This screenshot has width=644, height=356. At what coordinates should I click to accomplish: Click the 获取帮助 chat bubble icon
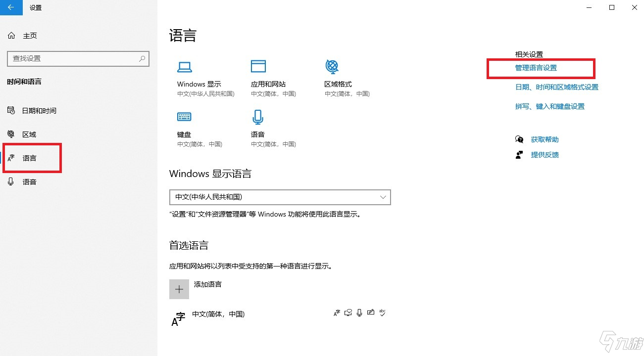point(519,139)
